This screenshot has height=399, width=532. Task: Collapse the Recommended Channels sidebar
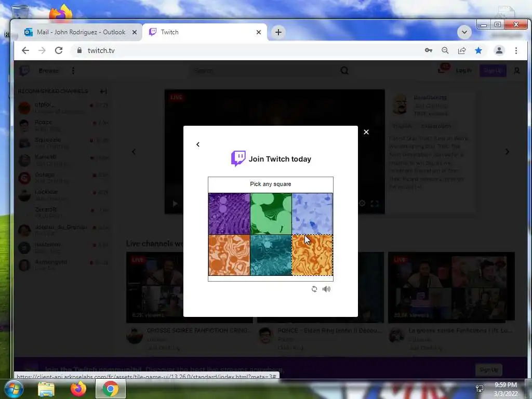pyautogui.click(x=103, y=91)
